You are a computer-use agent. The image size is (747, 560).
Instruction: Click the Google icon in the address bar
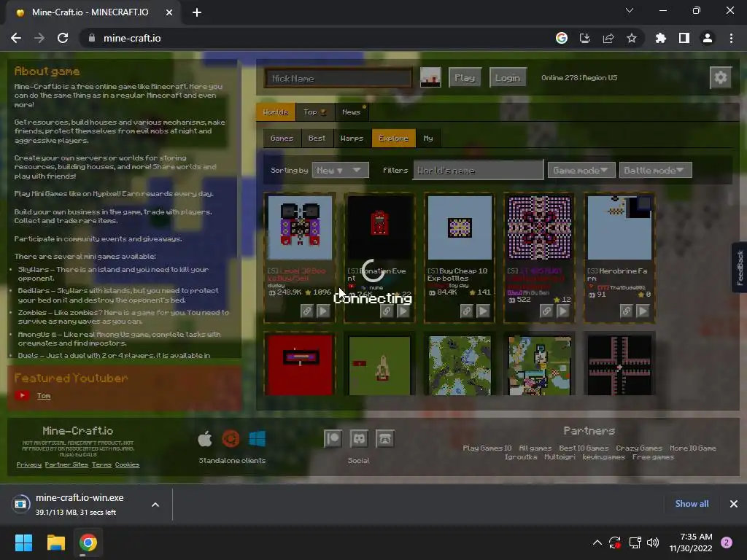pyautogui.click(x=562, y=38)
